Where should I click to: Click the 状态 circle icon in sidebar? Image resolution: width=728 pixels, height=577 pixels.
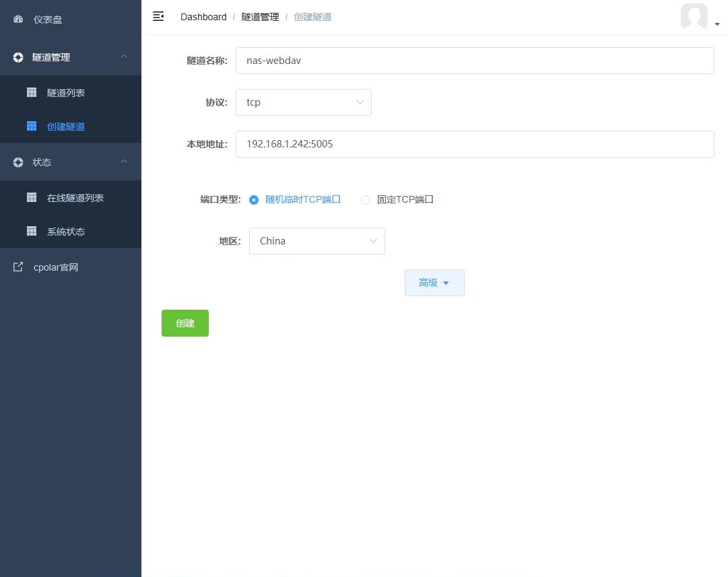coord(18,162)
